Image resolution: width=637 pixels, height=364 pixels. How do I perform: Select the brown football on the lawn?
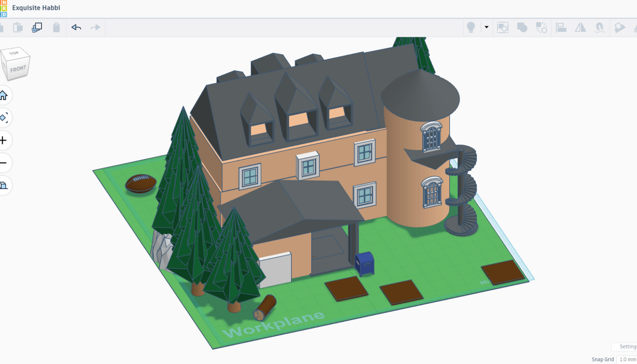click(141, 183)
